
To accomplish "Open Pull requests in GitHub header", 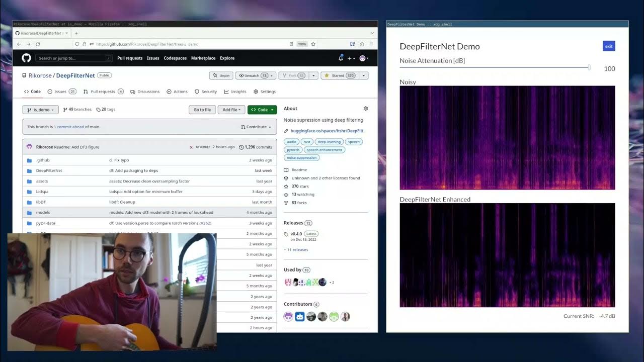I will [130, 58].
